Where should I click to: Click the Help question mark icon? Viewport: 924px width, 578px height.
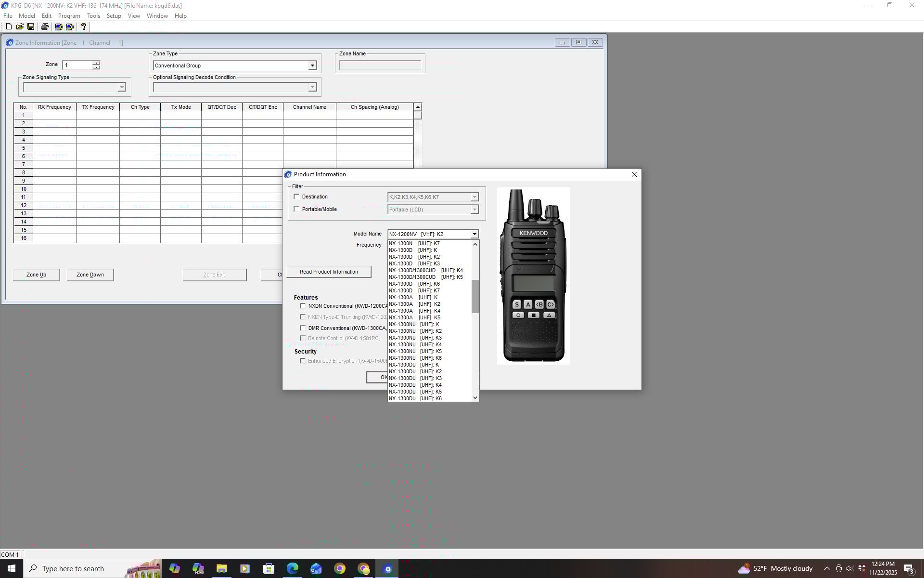click(84, 27)
